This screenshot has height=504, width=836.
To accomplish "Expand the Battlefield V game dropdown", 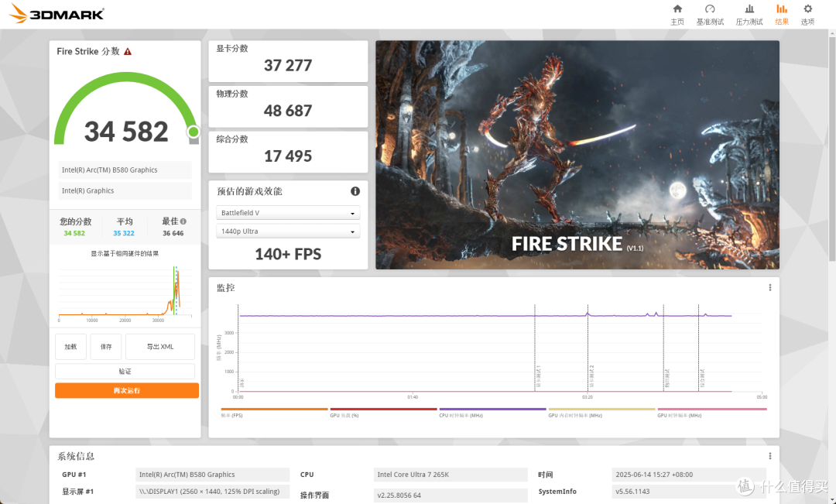I will [288, 213].
